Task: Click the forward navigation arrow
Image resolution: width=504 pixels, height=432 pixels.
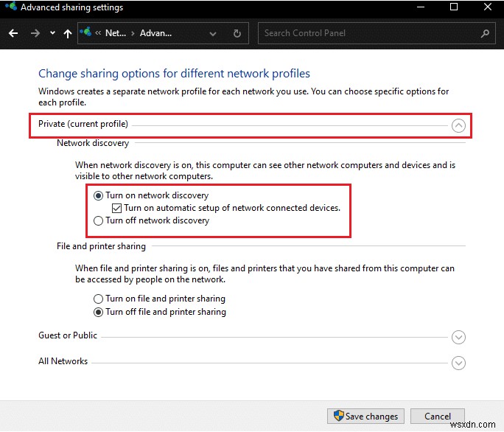Action: (x=35, y=33)
